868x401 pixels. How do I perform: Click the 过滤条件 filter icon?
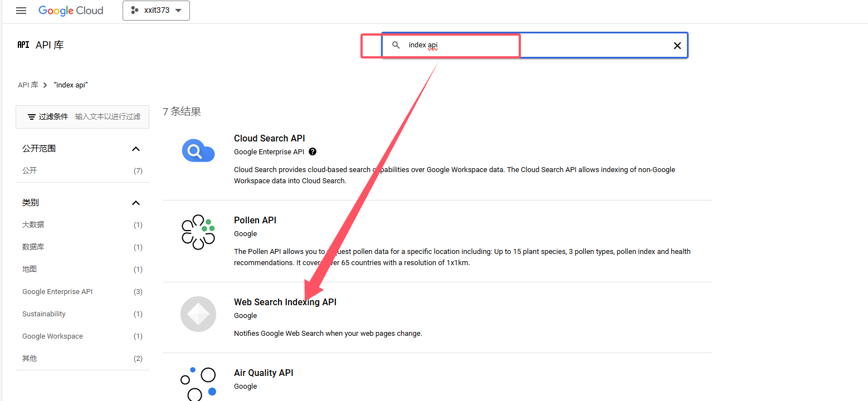pyautogui.click(x=32, y=117)
